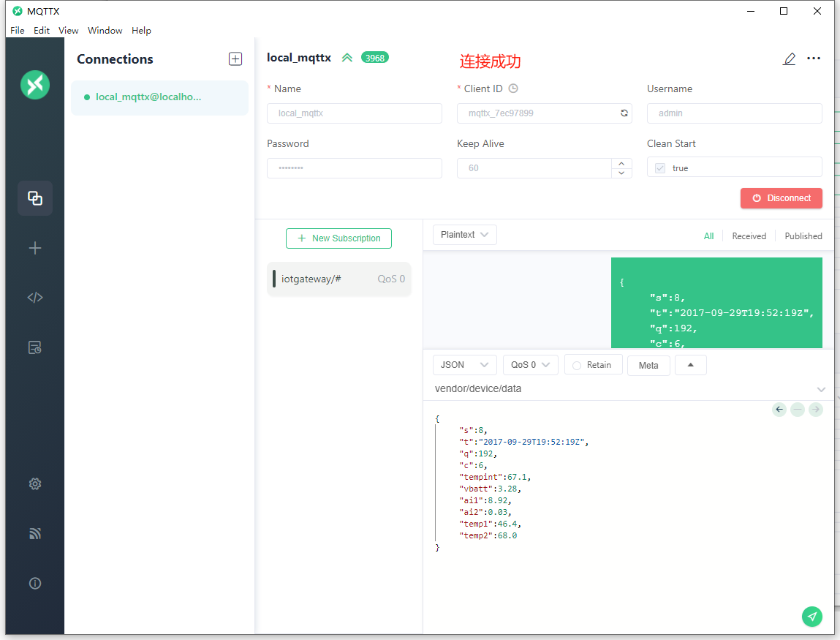
Task: Click the MQTTX logo in sidebar
Action: pyautogui.click(x=35, y=85)
